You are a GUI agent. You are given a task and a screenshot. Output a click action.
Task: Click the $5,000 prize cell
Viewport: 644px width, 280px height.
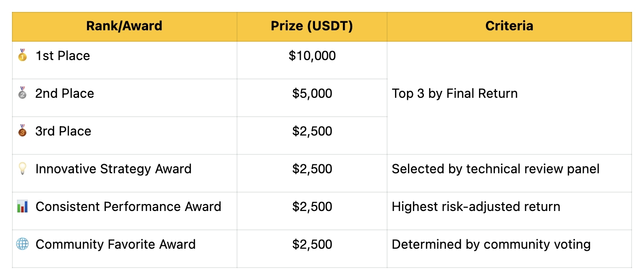pyautogui.click(x=312, y=93)
